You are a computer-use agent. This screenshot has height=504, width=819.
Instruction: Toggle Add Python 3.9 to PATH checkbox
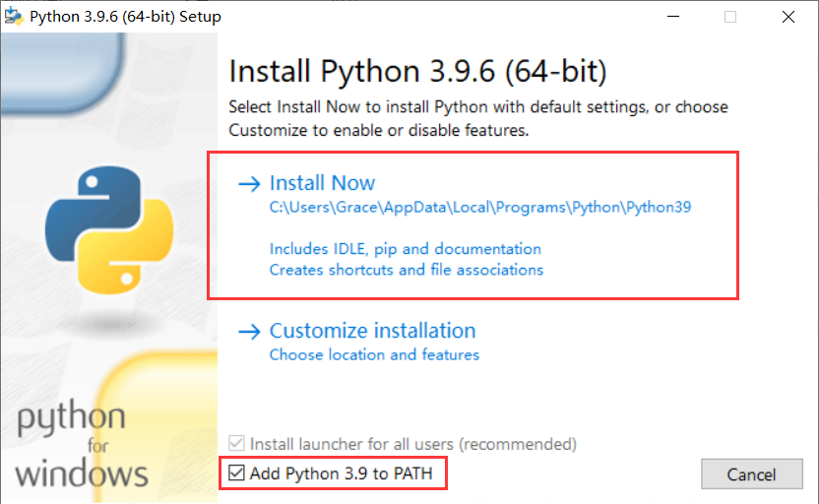[x=236, y=472]
